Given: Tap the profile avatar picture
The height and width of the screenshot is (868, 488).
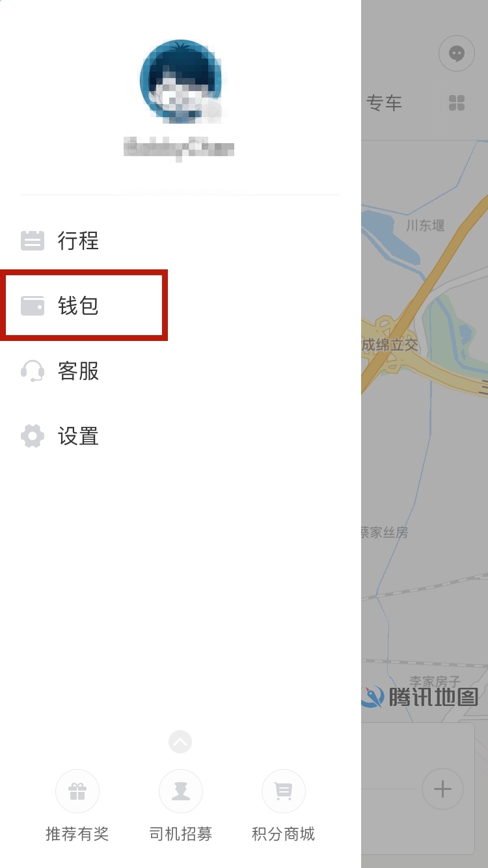Looking at the screenshot, I should coord(181,81).
